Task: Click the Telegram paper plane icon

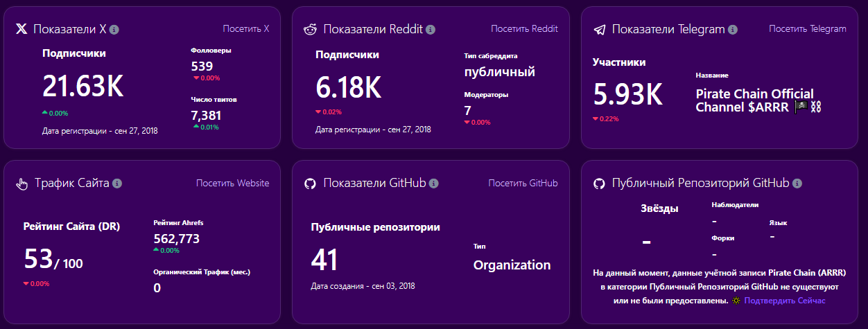Action: pyautogui.click(x=600, y=30)
